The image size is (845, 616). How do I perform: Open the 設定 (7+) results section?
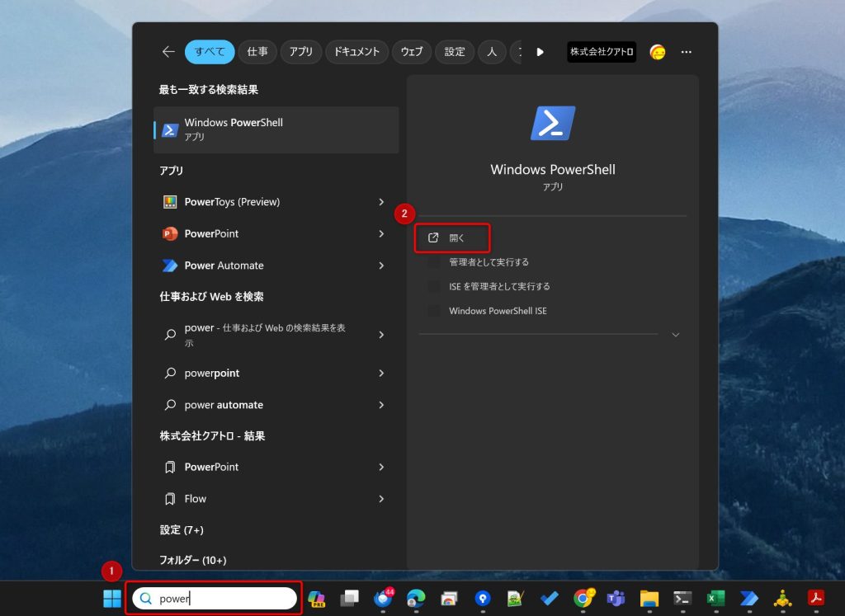click(182, 530)
